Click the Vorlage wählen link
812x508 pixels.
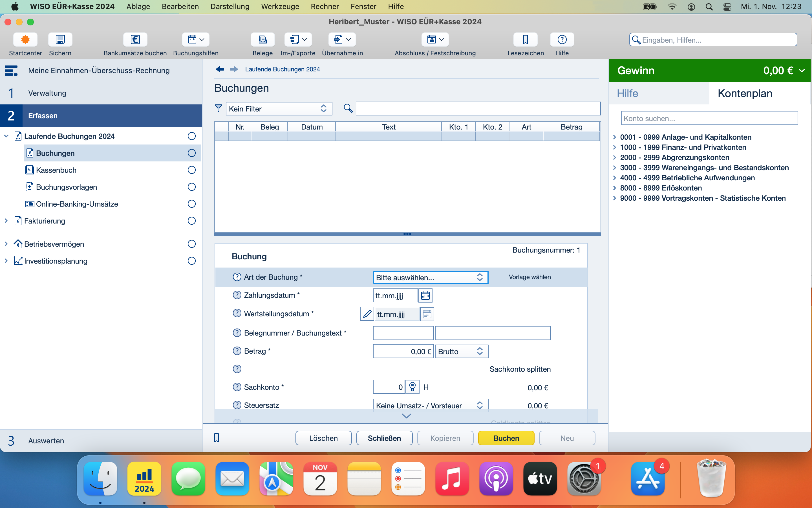(530, 277)
